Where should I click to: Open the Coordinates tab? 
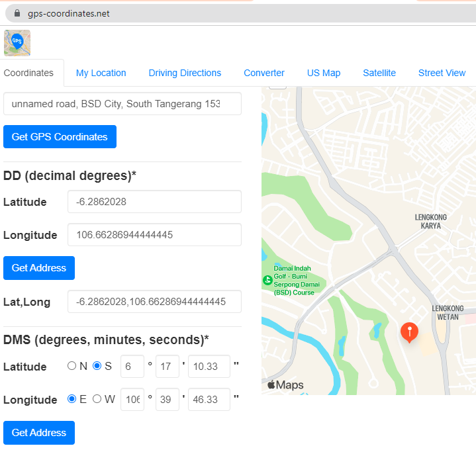pyautogui.click(x=28, y=73)
